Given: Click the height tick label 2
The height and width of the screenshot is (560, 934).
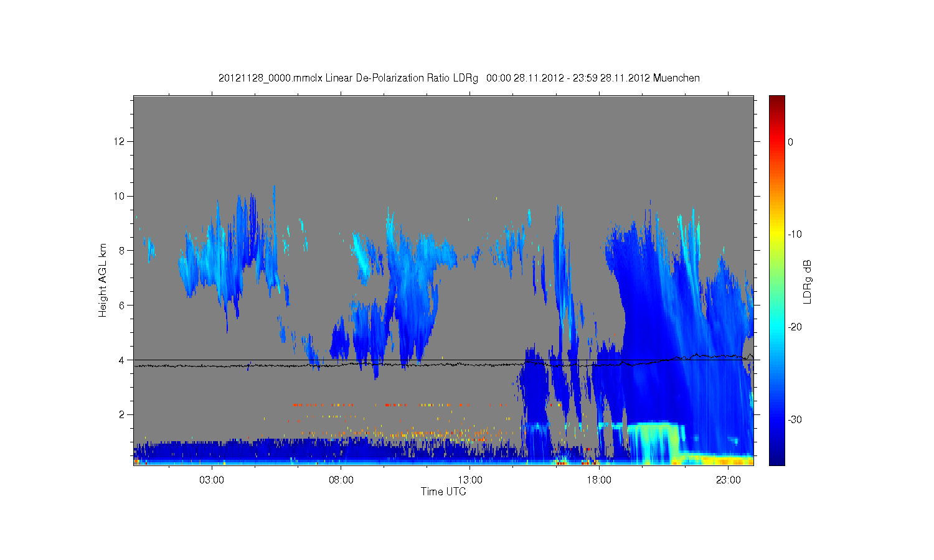Looking at the screenshot, I should (x=122, y=414).
